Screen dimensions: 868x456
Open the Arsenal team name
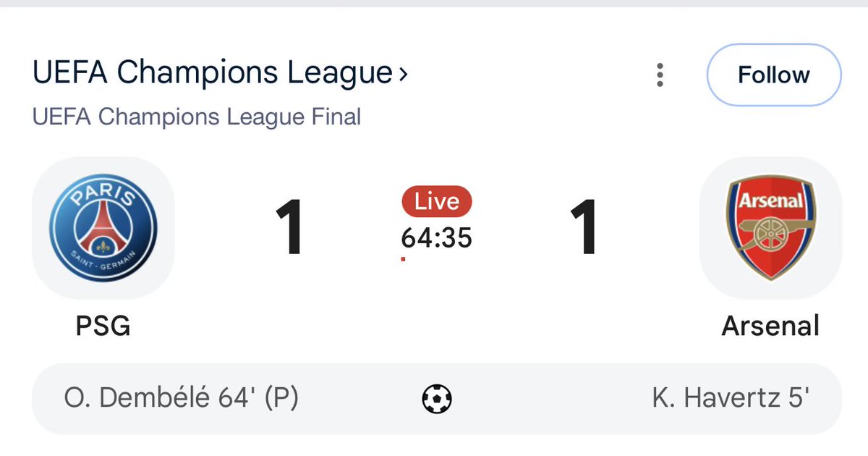(x=771, y=326)
